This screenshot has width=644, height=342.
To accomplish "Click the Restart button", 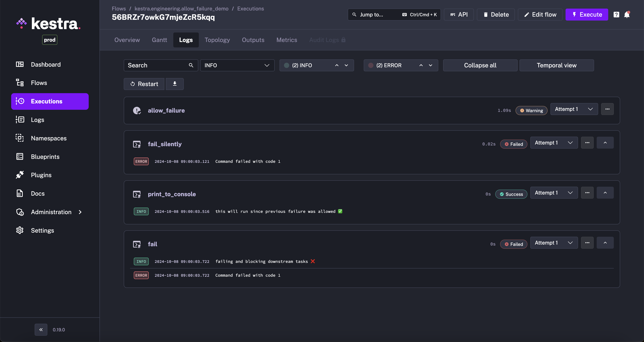I will point(144,84).
